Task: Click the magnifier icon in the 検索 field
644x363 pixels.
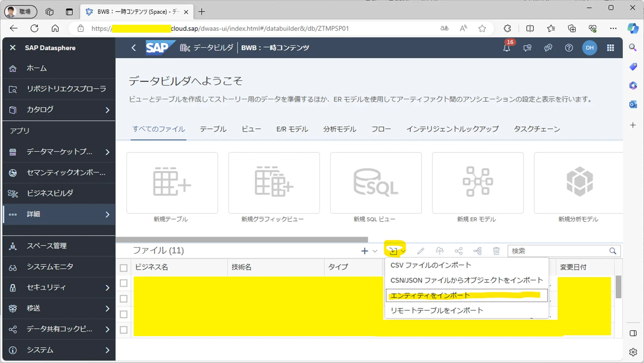Action: pyautogui.click(x=613, y=251)
